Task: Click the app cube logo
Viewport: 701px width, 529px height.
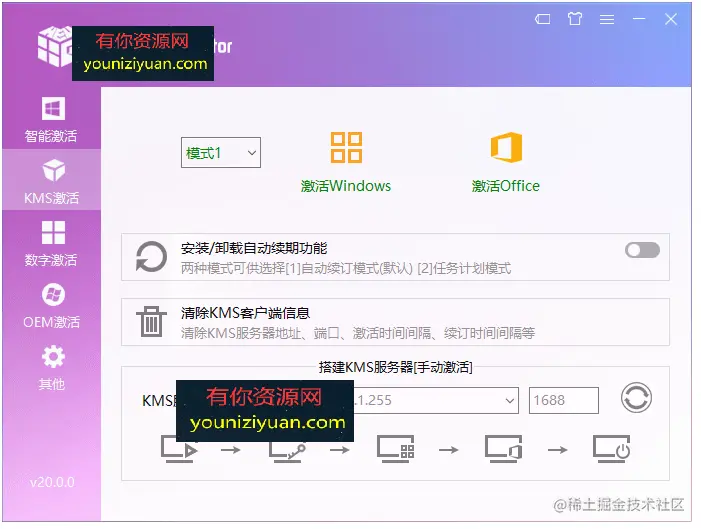Action: [55, 47]
